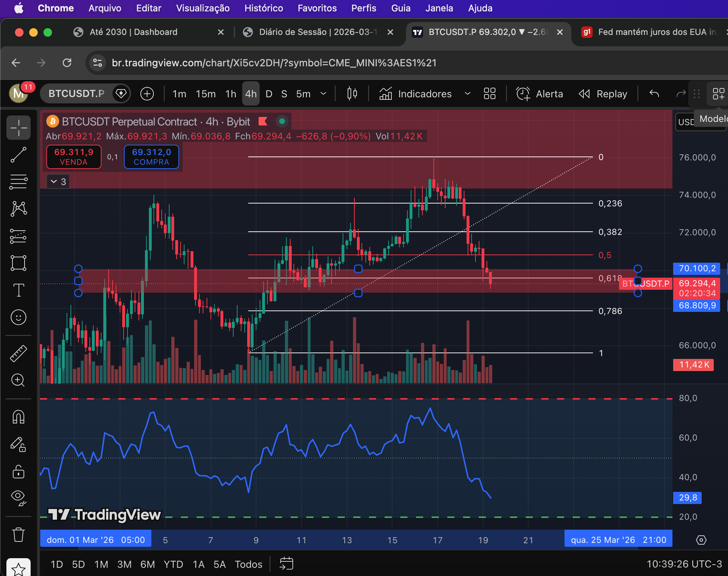The width and height of the screenshot is (728, 576).
Task: Toggle magnet mode for drawings
Action: pos(19,417)
